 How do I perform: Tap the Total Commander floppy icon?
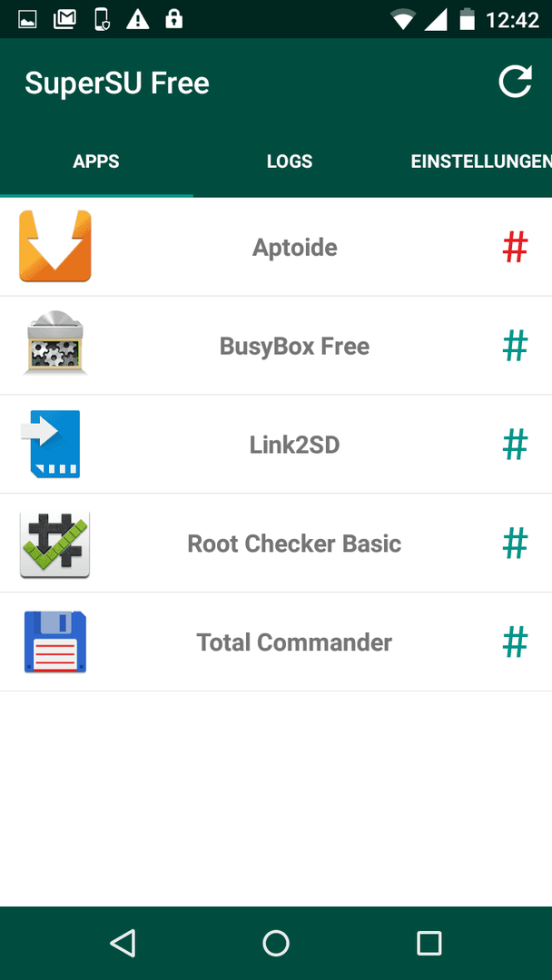pyautogui.click(x=55, y=642)
